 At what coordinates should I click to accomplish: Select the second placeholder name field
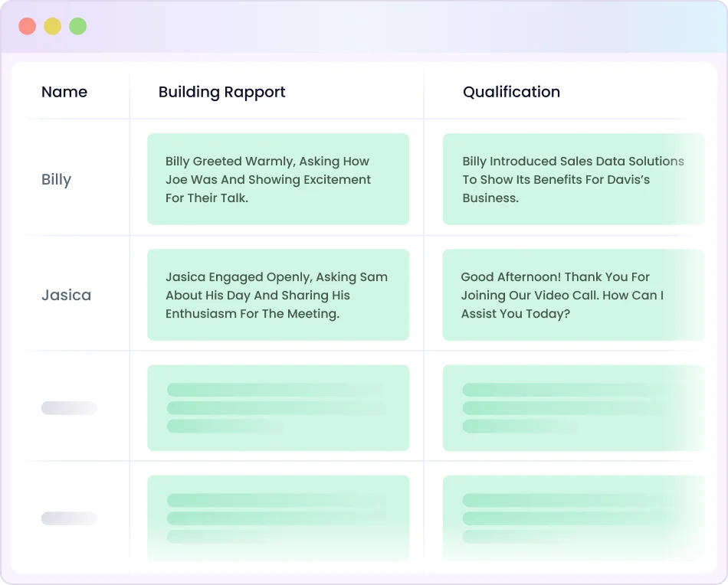click(68, 518)
